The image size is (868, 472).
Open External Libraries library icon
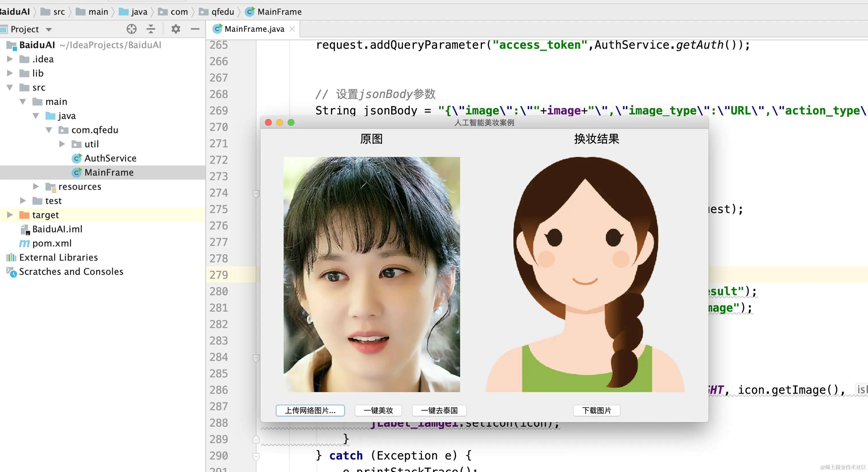pyautogui.click(x=11, y=258)
